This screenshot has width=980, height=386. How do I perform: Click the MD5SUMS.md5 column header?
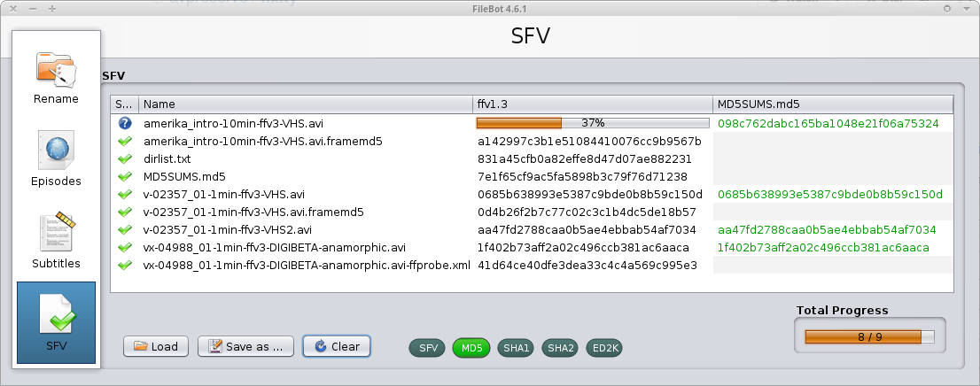click(832, 104)
